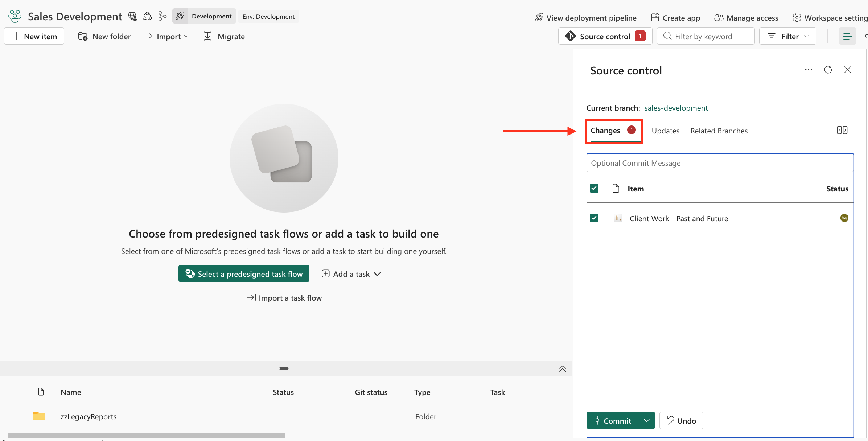Screen dimensions: 868x441
Task: Click the Status header in Source control
Action: [837, 189]
